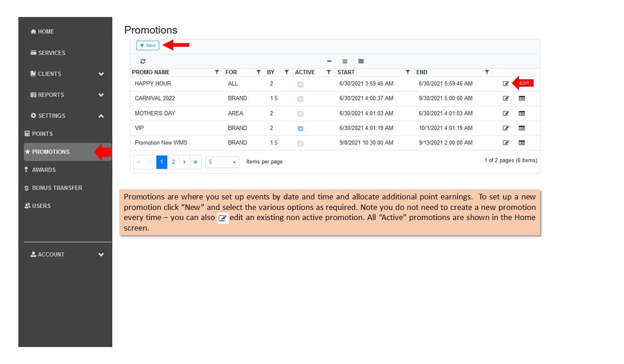Viewport: 624px width, 364px height.
Task: Select the four-line dense row density icon
Action: click(361, 61)
